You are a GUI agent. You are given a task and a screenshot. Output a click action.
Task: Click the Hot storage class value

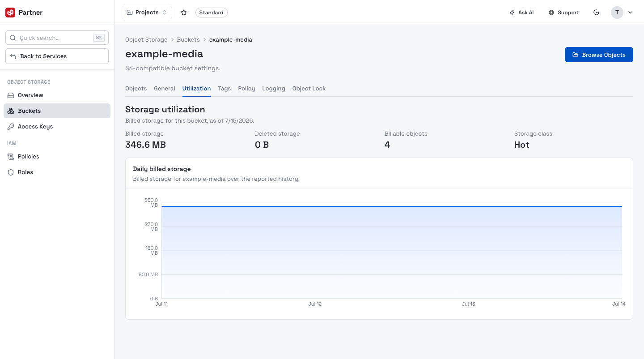tap(522, 145)
